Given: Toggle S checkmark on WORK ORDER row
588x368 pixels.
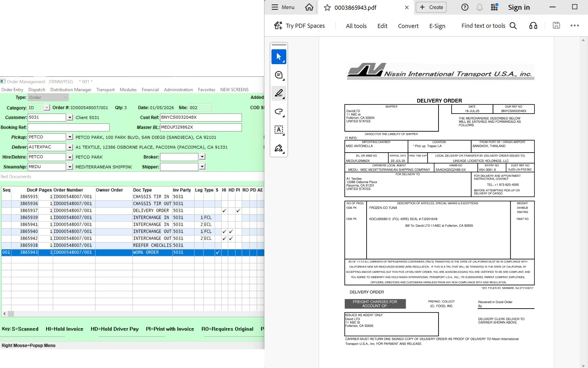Looking at the screenshot, I should tap(218, 252).
